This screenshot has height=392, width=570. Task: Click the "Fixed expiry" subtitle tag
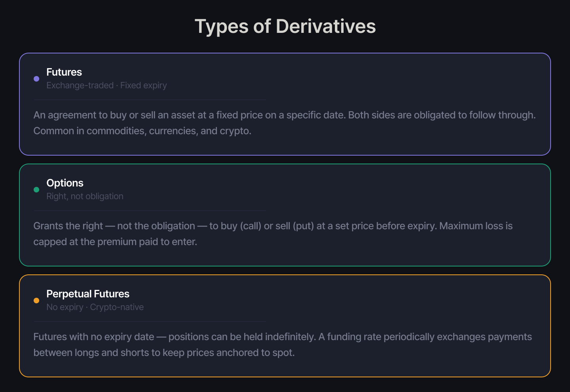(x=144, y=86)
